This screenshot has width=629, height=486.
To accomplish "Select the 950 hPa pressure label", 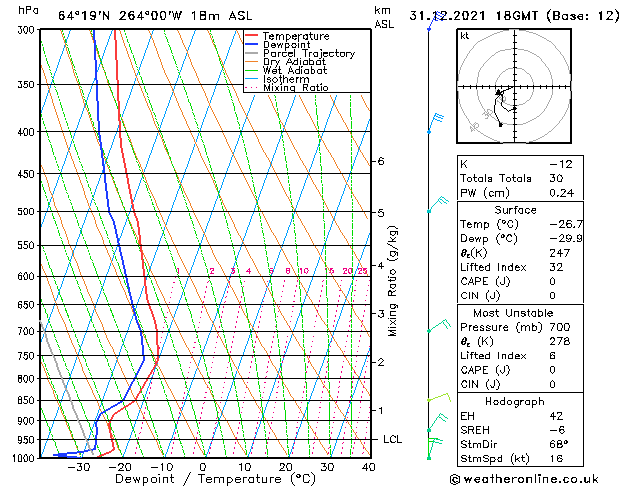I will click(x=28, y=440).
